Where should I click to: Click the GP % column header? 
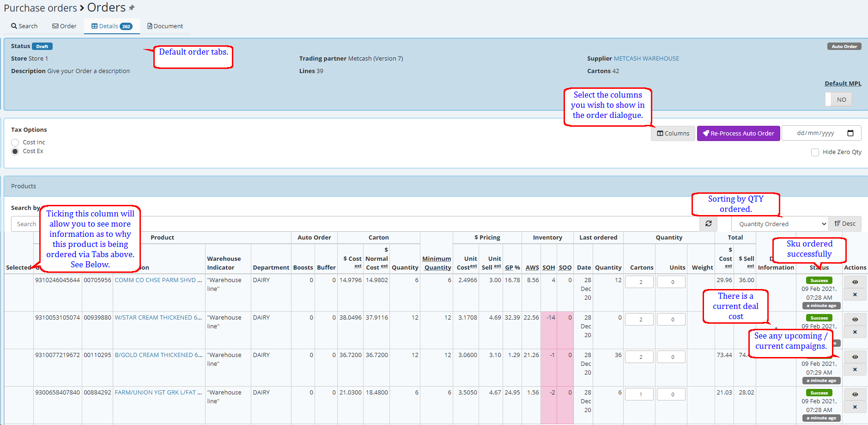click(512, 268)
